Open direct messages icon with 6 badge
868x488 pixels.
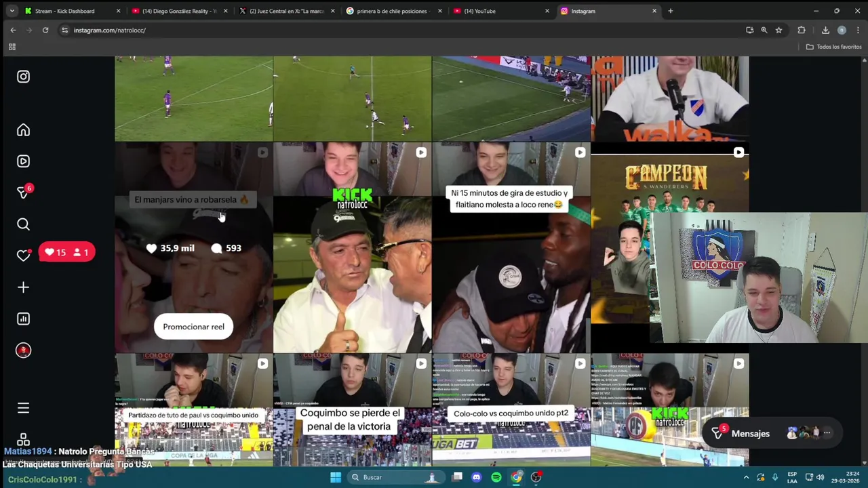(x=23, y=192)
